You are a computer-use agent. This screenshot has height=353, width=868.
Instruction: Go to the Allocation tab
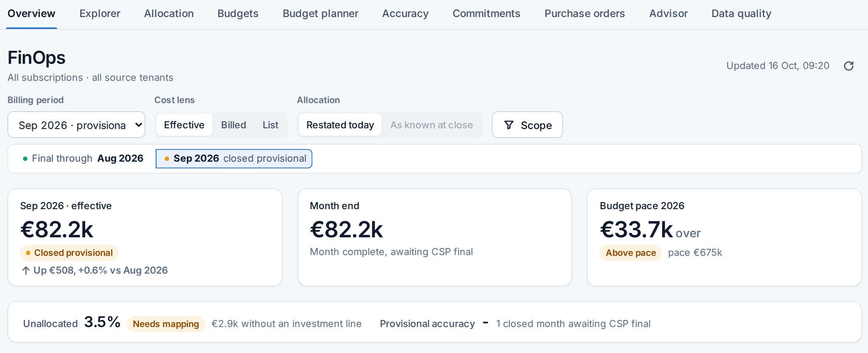tap(169, 14)
